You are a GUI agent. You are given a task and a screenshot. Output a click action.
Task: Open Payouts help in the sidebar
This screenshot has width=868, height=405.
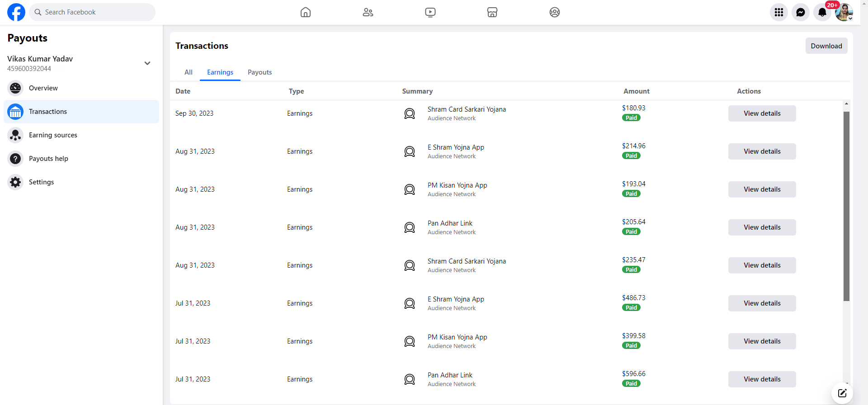coord(81,159)
